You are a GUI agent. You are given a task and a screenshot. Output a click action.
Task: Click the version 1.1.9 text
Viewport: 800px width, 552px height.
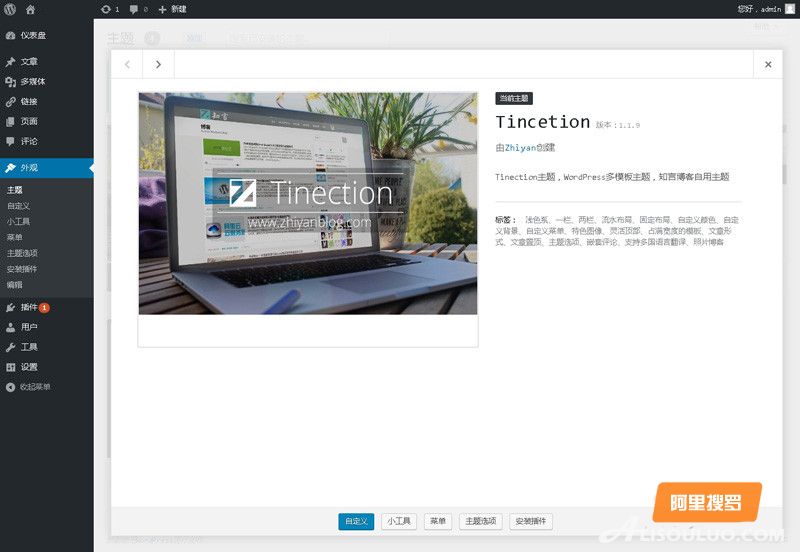pyautogui.click(x=618, y=125)
